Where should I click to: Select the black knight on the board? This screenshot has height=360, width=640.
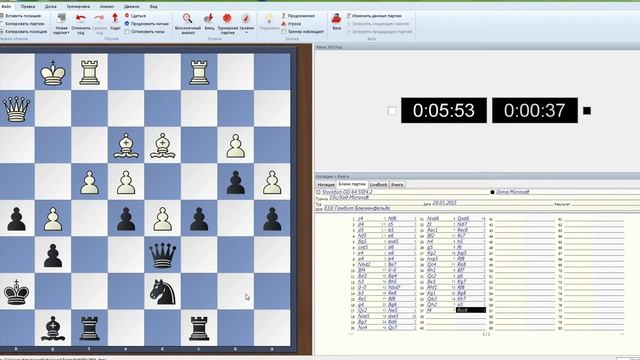(x=162, y=292)
